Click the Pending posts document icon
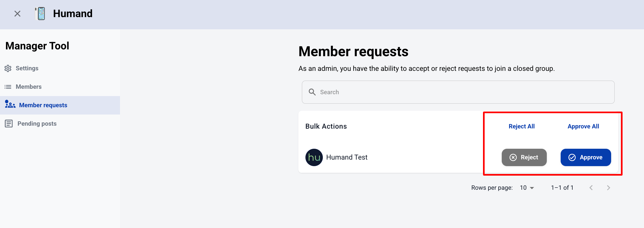The height and width of the screenshot is (228, 644). click(x=9, y=124)
